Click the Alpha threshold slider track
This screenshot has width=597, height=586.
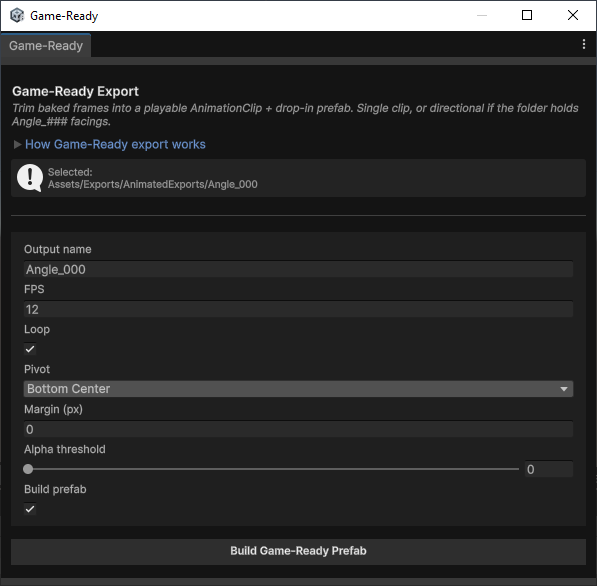(x=271, y=469)
